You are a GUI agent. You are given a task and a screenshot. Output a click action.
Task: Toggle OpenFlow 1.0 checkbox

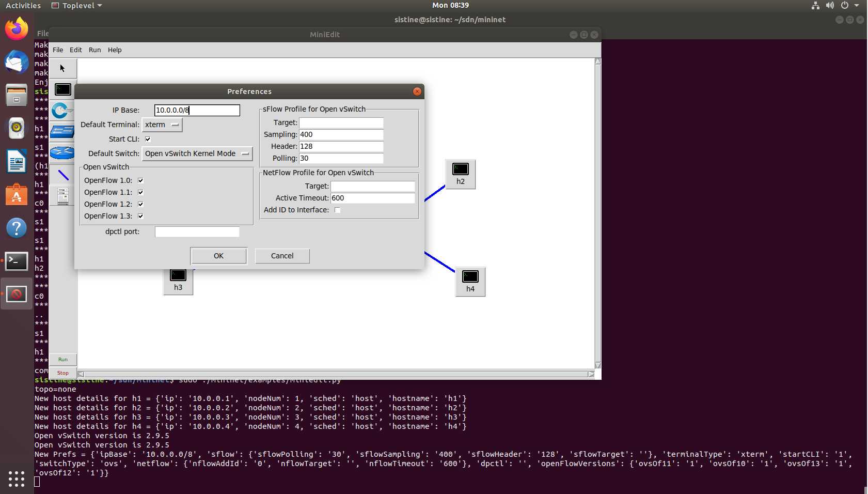140,180
